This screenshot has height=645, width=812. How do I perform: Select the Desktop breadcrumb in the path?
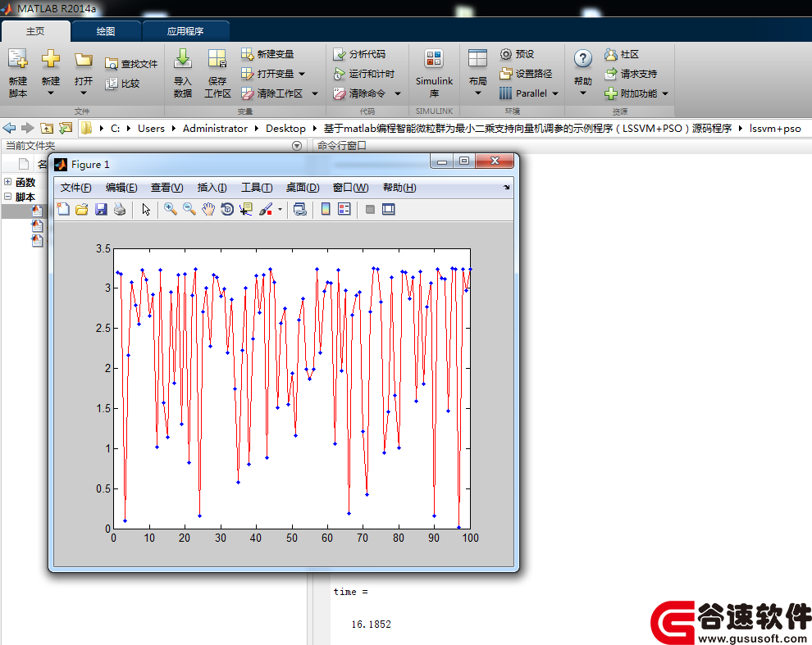(x=285, y=129)
